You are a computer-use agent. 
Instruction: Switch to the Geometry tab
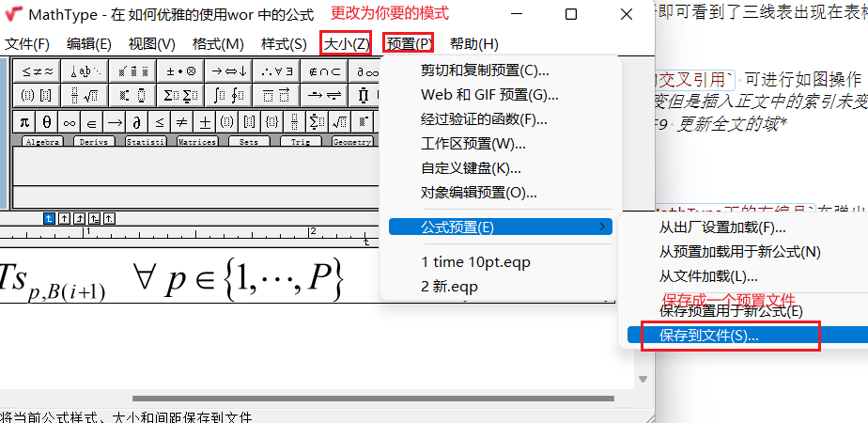[352, 142]
